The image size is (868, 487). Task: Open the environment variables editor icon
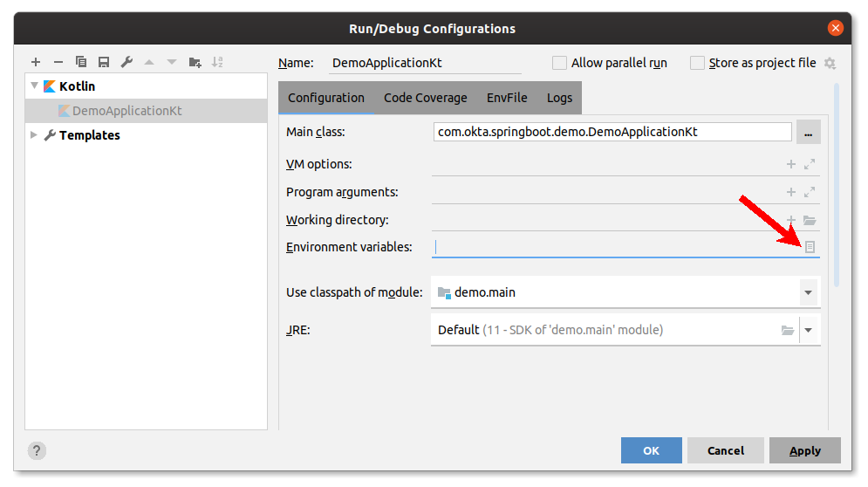pyautogui.click(x=810, y=247)
